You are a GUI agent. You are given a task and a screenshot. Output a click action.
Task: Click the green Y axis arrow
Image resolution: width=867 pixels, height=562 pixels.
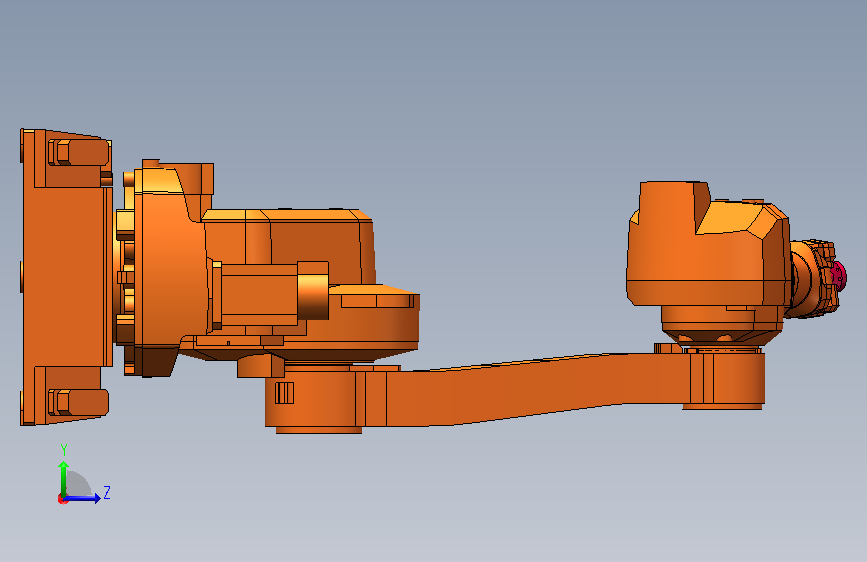point(63,478)
